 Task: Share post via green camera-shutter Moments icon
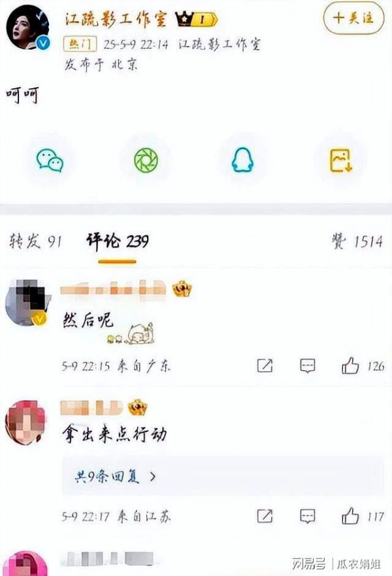coord(146,160)
